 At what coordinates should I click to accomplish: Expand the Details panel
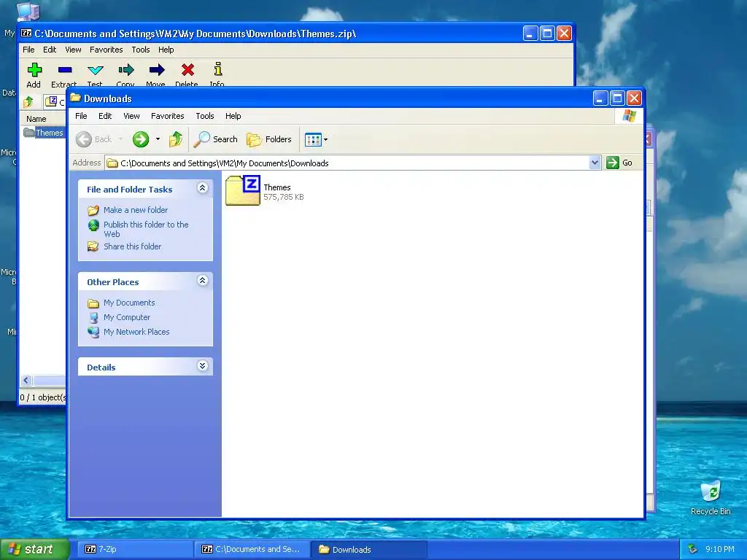(203, 366)
